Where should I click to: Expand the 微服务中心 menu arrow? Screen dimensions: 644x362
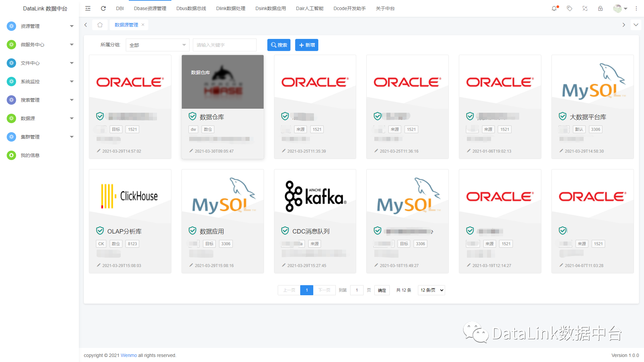[x=71, y=45]
